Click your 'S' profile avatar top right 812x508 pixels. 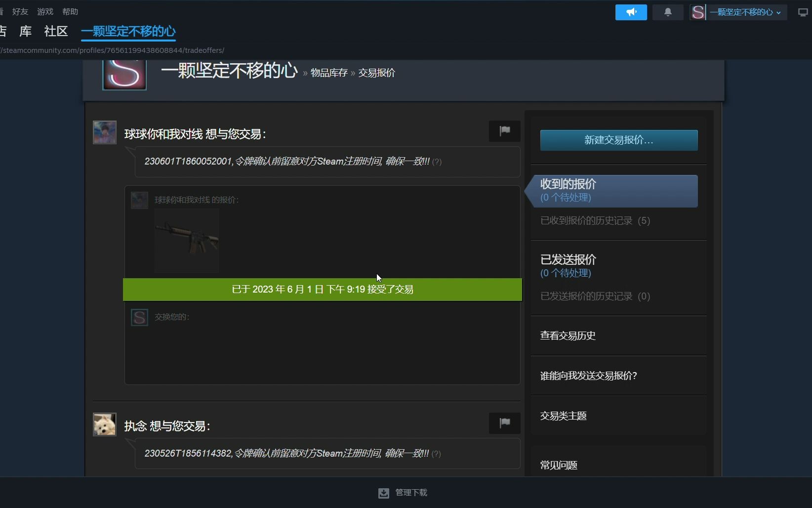698,12
